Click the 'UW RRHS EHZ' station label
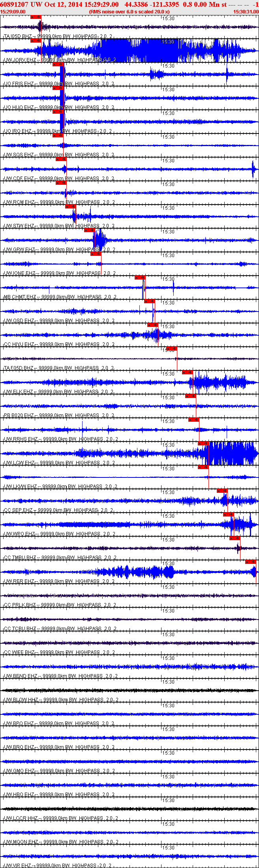 [21, 439]
